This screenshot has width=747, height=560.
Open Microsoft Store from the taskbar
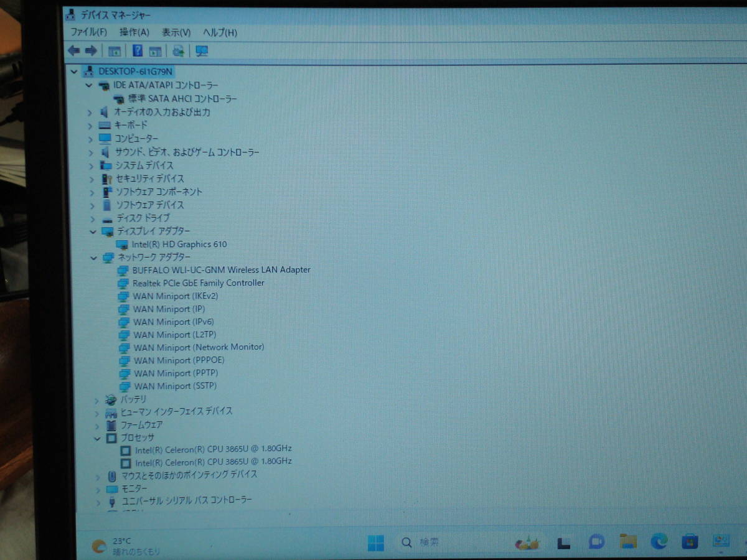690,542
